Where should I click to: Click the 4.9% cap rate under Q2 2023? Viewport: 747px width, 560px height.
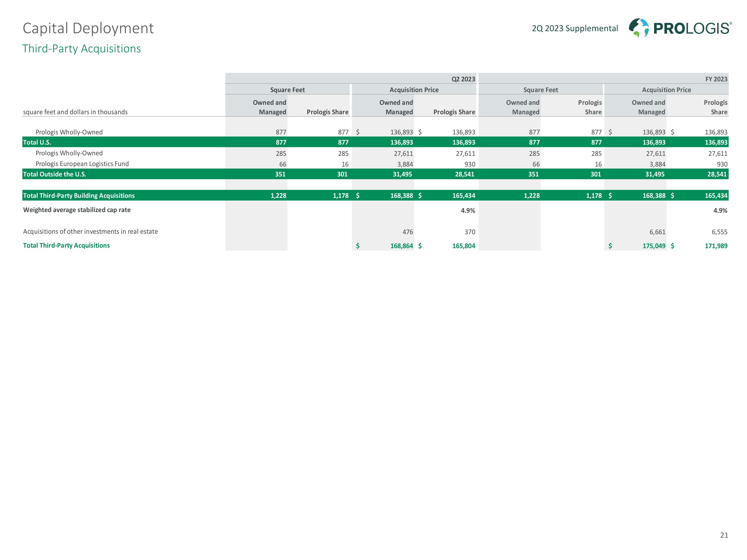[x=468, y=211]
